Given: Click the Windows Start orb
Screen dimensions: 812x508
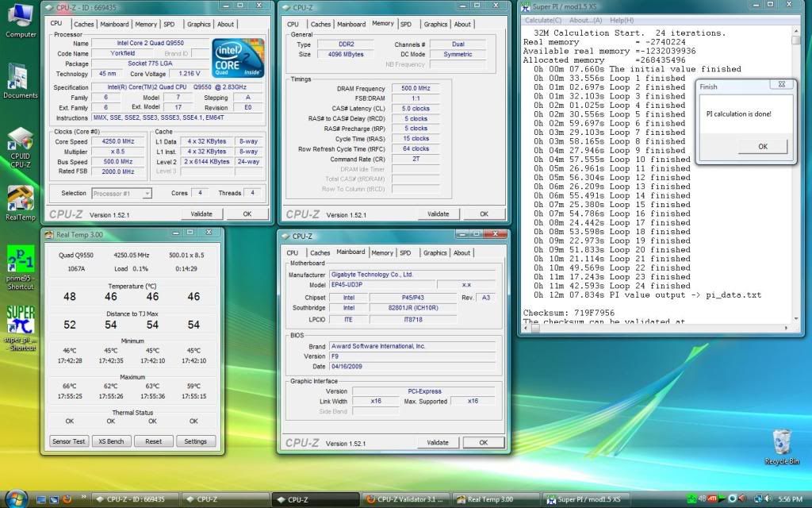Looking at the screenshot, I should [x=16, y=498].
